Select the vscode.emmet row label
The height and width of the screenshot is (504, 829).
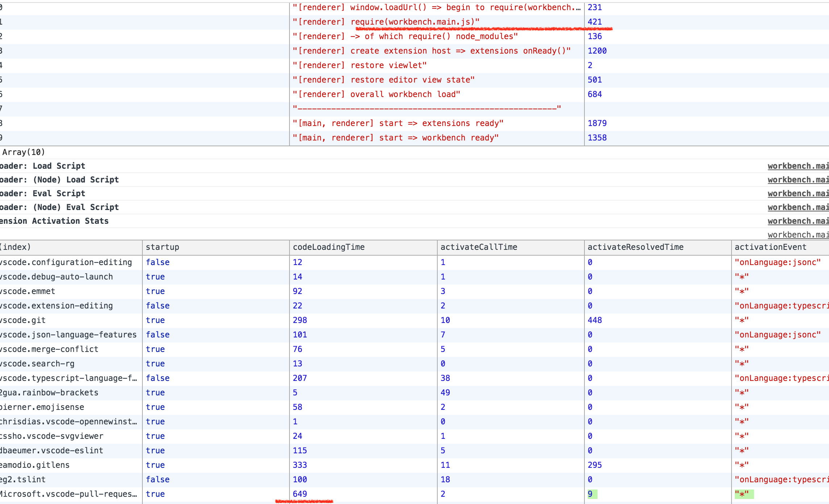(x=28, y=291)
